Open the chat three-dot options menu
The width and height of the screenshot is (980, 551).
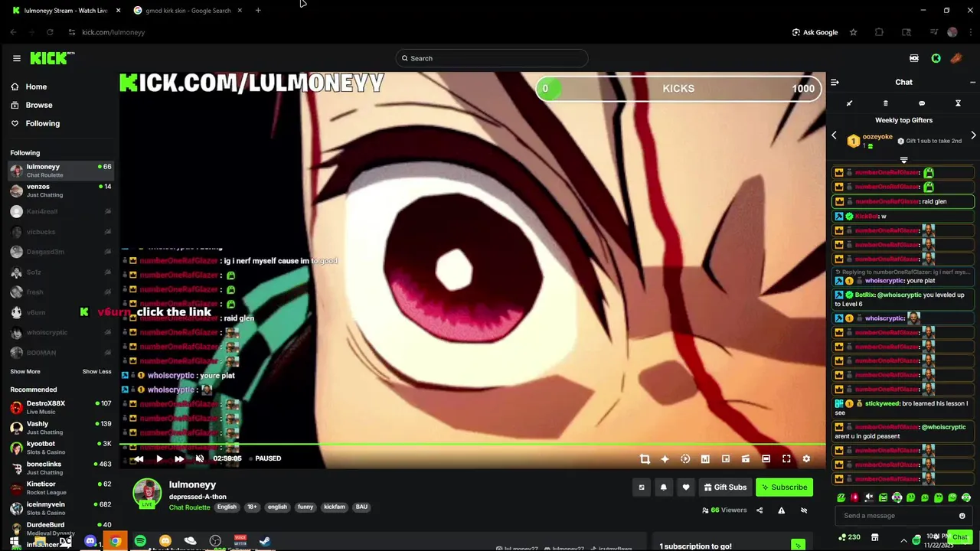pos(972,82)
